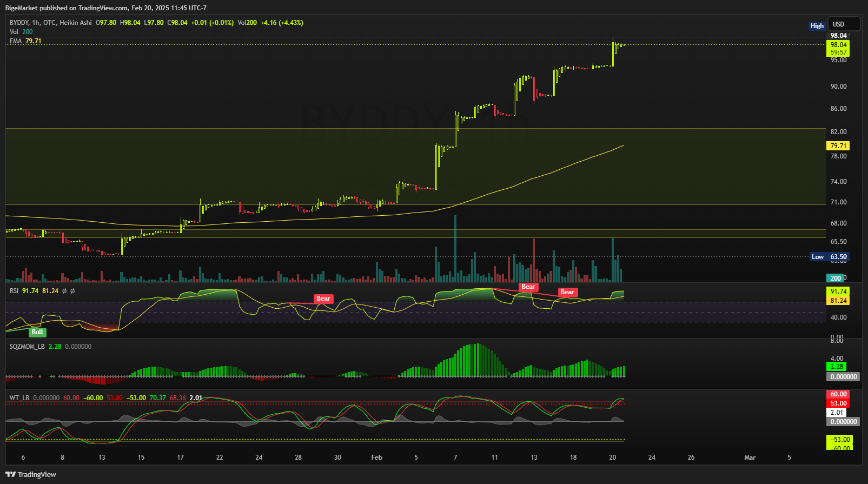Open the USD currency selector

844,24
